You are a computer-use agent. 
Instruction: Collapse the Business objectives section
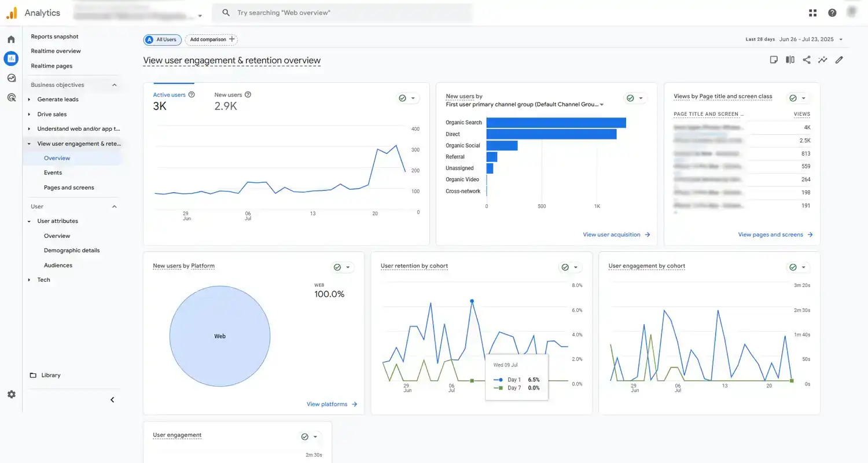coord(114,84)
